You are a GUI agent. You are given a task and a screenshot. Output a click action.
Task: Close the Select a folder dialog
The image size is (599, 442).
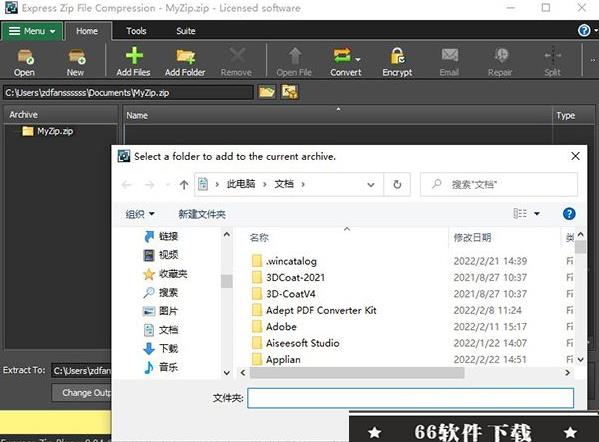click(575, 156)
